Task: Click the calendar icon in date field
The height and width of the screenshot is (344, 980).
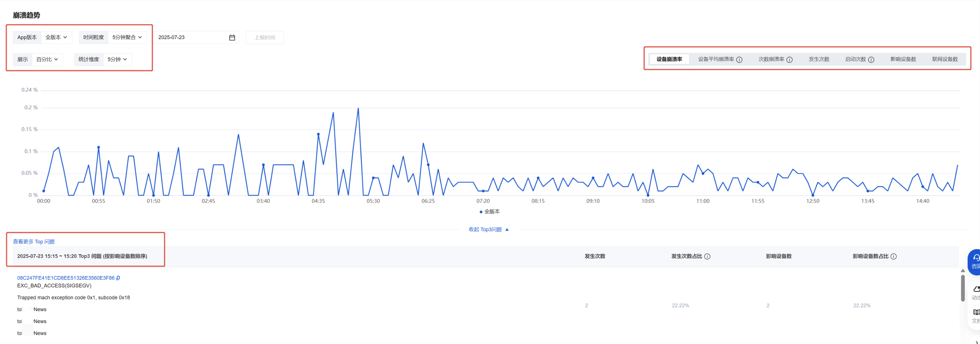Action: pos(232,38)
